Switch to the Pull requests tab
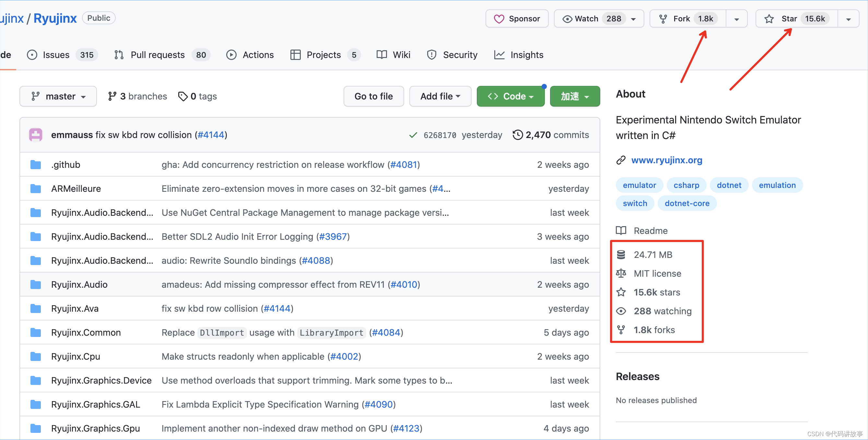This screenshot has width=868, height=440. point(157,54)
